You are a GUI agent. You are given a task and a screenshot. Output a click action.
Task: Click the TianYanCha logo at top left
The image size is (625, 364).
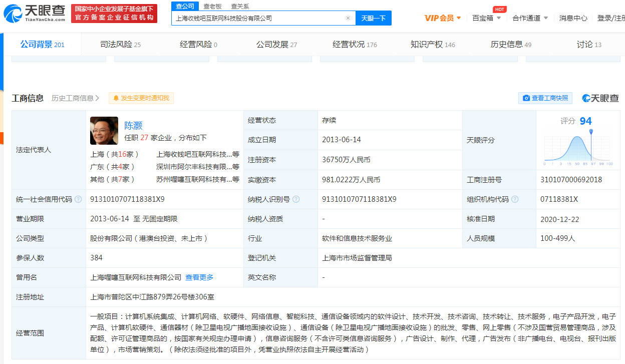pos(34,14)
